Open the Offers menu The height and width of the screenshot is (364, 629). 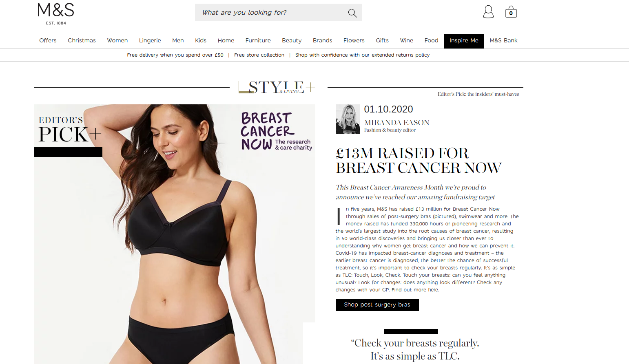pyautogui.click(x=48, y=40)
